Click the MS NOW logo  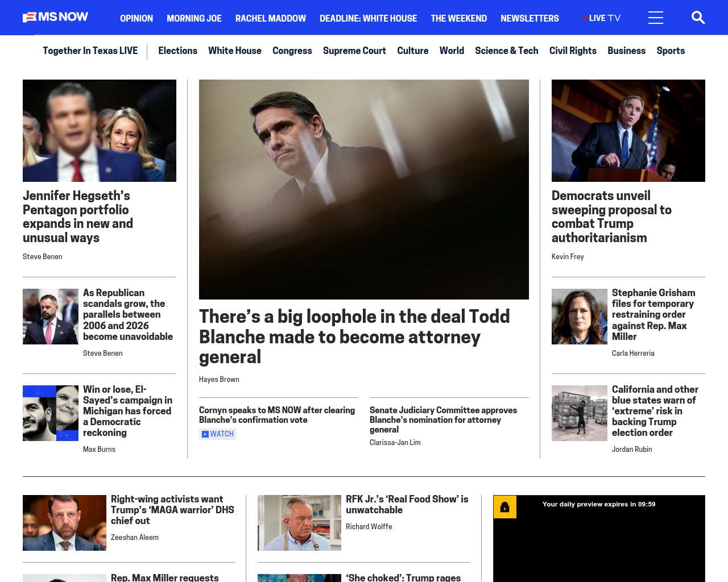(55, 17)
